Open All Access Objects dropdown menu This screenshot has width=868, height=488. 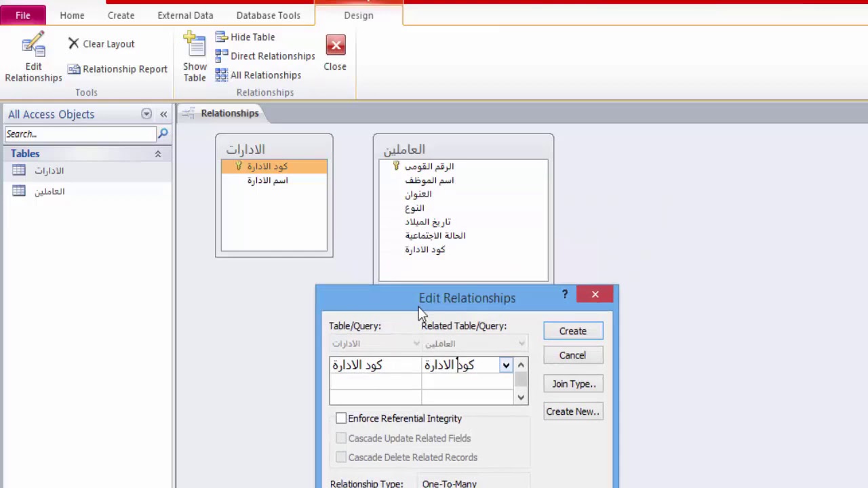click(146, 114)
